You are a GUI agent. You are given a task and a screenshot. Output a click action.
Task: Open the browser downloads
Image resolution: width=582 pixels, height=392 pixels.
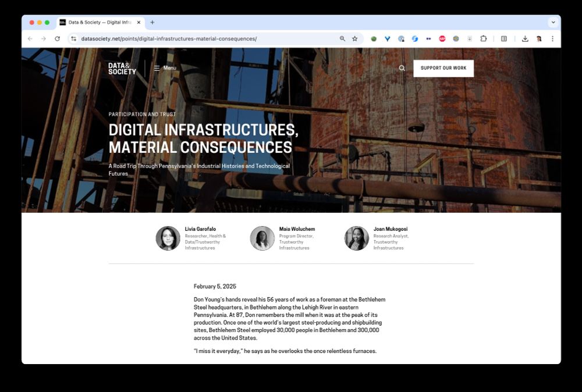[x=525, y=38]
